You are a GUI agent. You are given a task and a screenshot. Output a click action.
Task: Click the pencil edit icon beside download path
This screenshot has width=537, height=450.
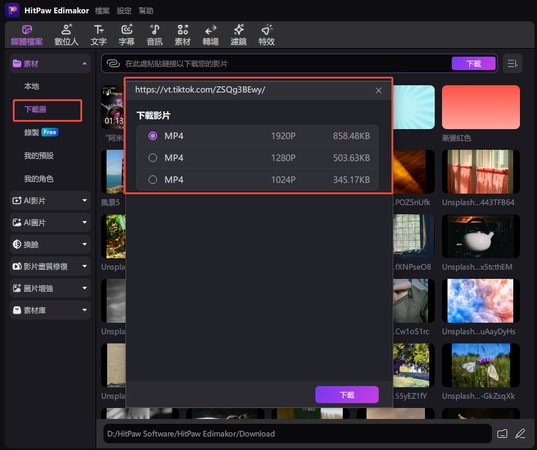pos(520,434)
